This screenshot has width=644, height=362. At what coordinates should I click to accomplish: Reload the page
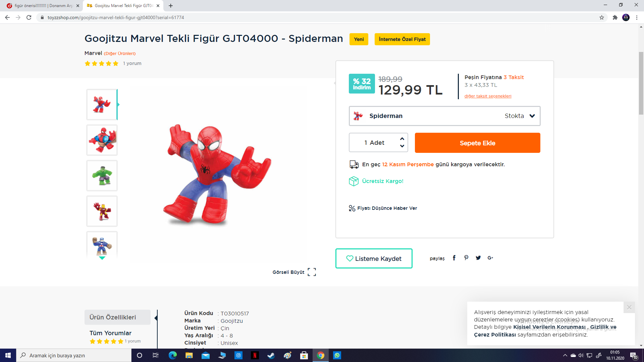point(29,17)
